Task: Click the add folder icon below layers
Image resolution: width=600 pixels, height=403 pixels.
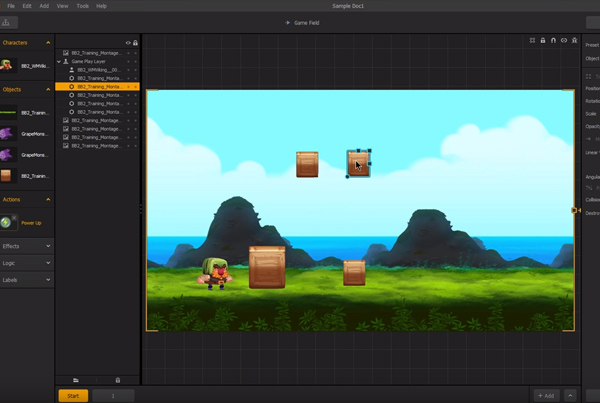Action: click(76, 380)
